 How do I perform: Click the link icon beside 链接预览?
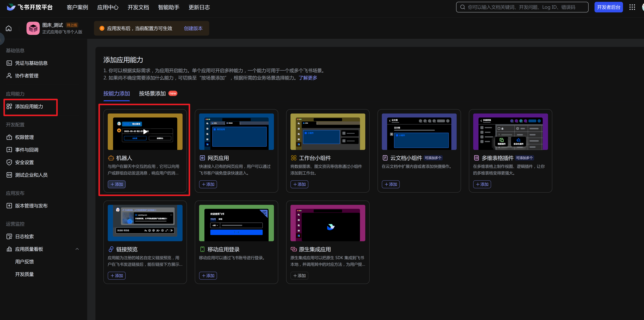click(x=111, y=249)
